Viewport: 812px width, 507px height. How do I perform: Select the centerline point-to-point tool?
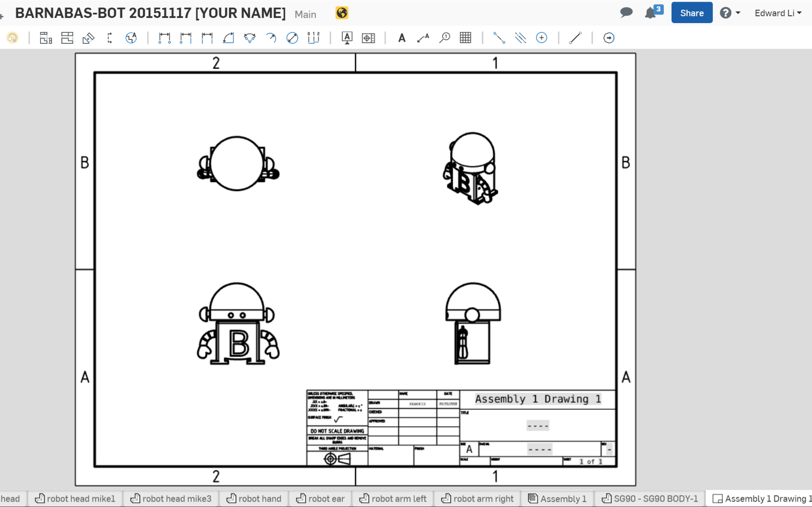pos(499,38)
